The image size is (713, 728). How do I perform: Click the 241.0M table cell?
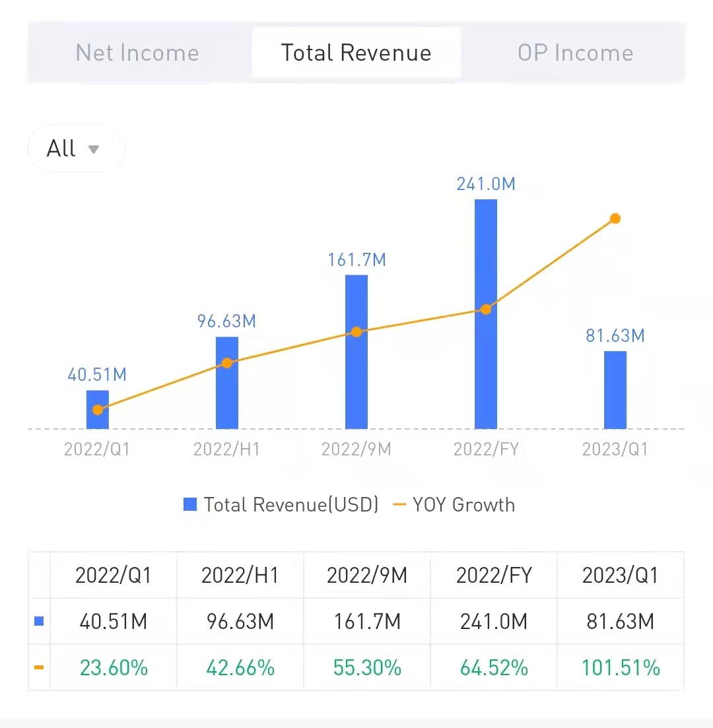(x=494, y=621)
